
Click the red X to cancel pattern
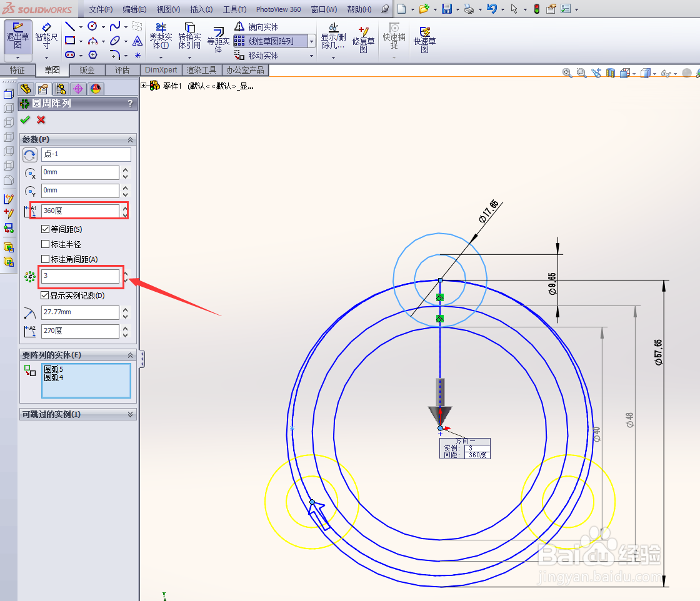pyautogui.click(x=41, y=119)
